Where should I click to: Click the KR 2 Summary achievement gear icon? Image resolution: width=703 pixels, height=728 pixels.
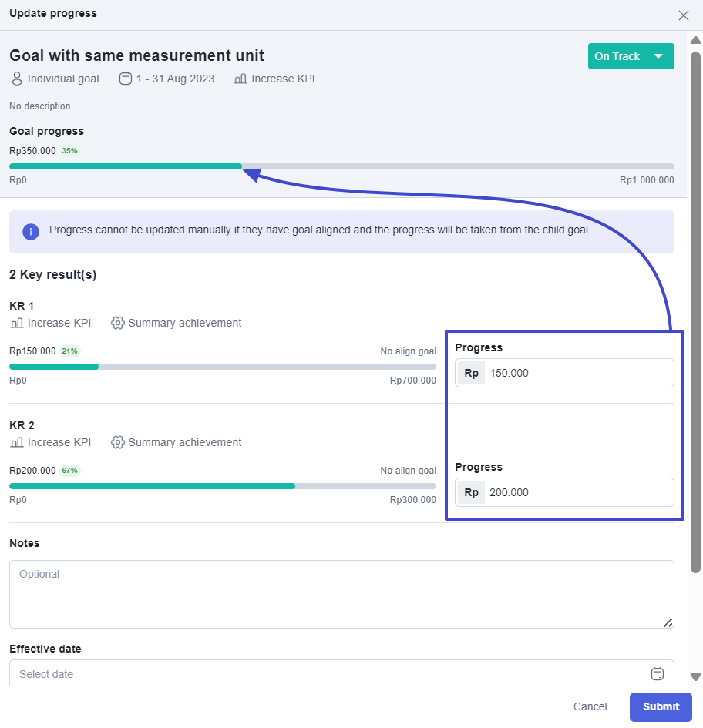[x=118, y=442]
